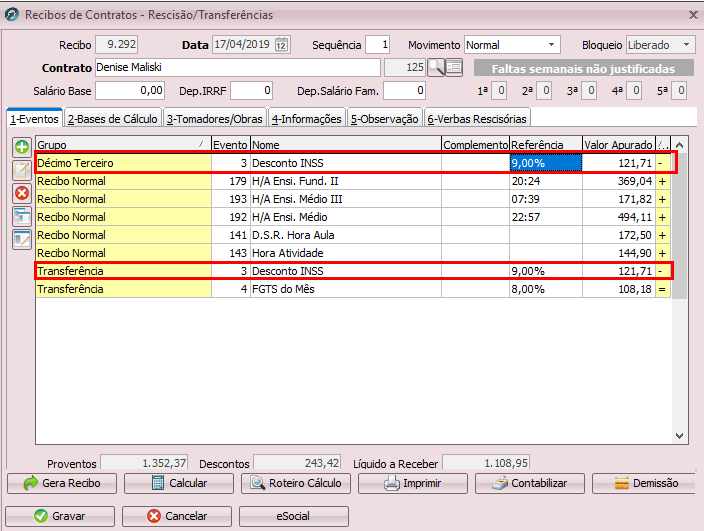
Task: Click the Calcular button
Action: coord(179,483)
